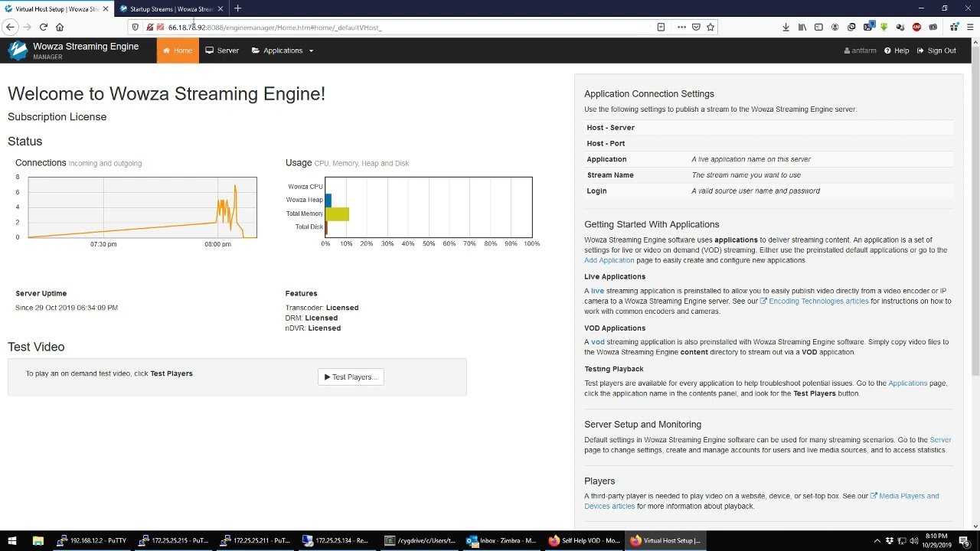Open the Firefox library icon
980x551 pixels.
pos(802,27)
